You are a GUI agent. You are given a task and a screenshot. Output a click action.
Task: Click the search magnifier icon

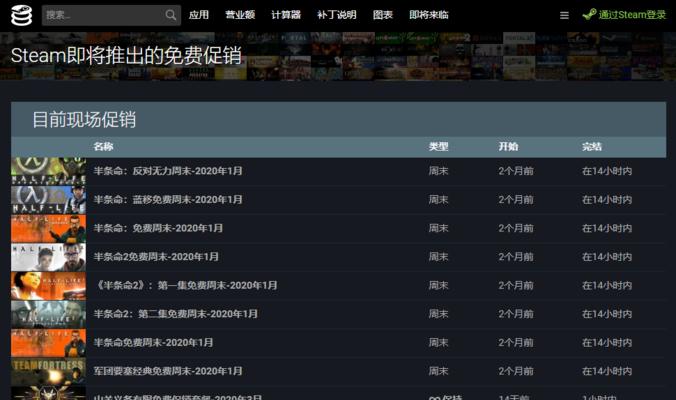coord(170,15)
